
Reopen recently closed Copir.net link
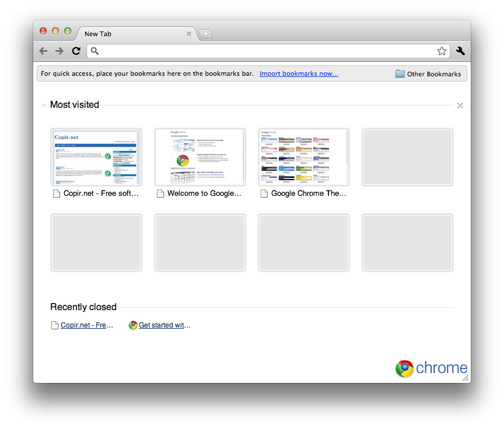coord(86,325)
